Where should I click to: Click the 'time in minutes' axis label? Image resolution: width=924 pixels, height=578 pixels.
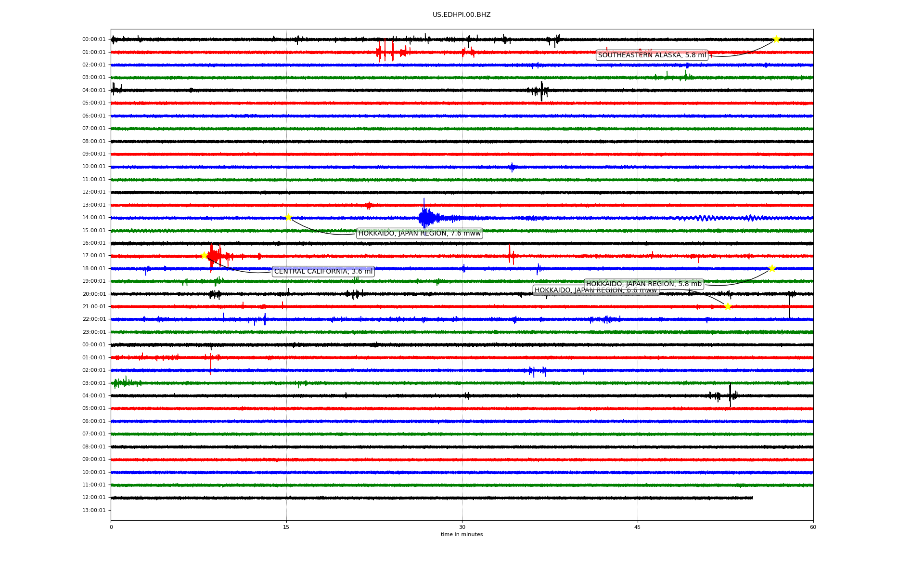coord(461,535)
